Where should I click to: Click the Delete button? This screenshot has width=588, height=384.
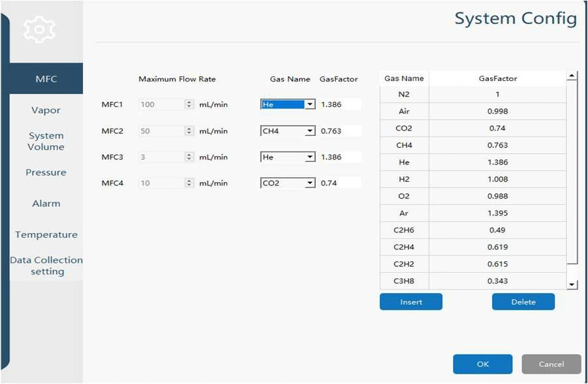(x=523, y=302)
